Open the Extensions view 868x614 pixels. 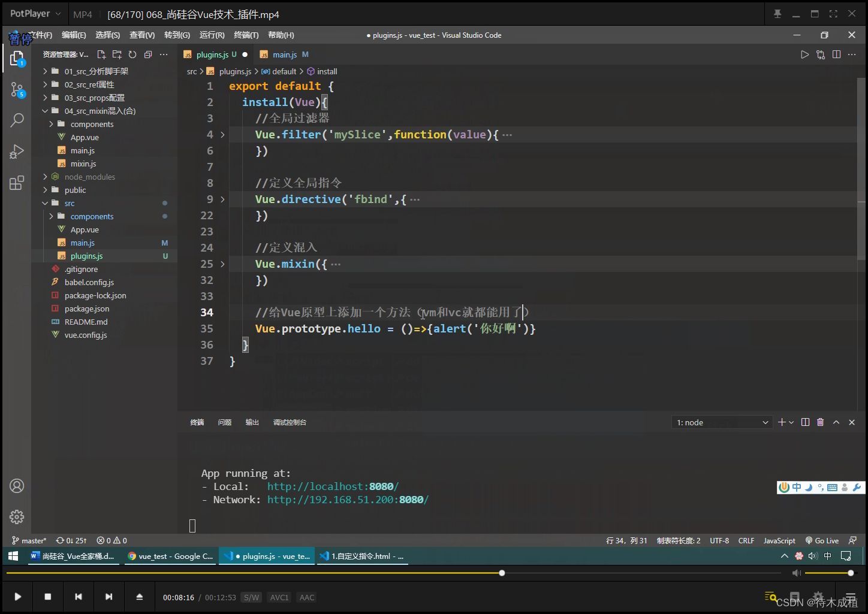[x=17, y=183]
